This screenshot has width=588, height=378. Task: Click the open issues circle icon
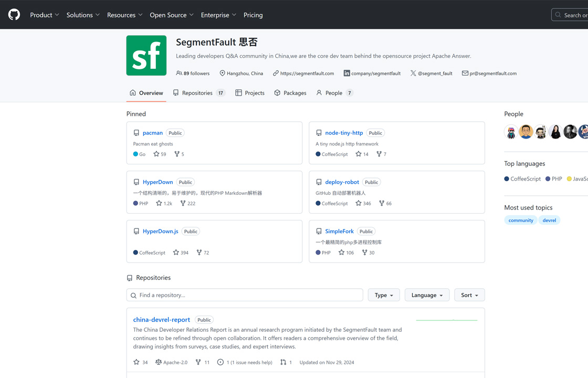(x=220, y=362)
